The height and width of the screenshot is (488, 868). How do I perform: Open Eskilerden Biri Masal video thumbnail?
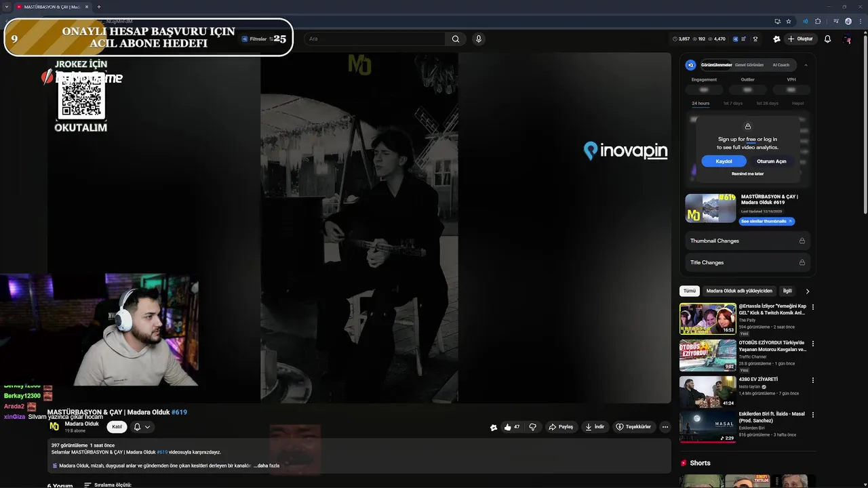pos(707,426)
